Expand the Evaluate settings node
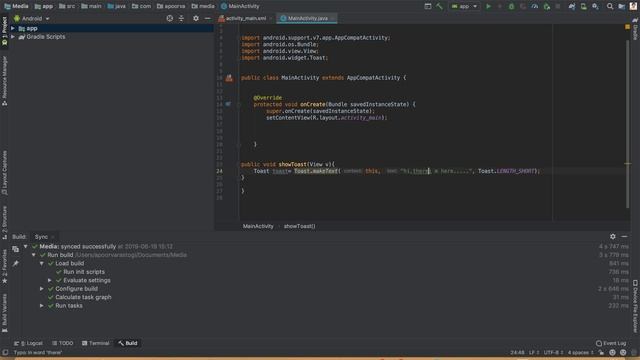640x360 pixels. [50, 280]
